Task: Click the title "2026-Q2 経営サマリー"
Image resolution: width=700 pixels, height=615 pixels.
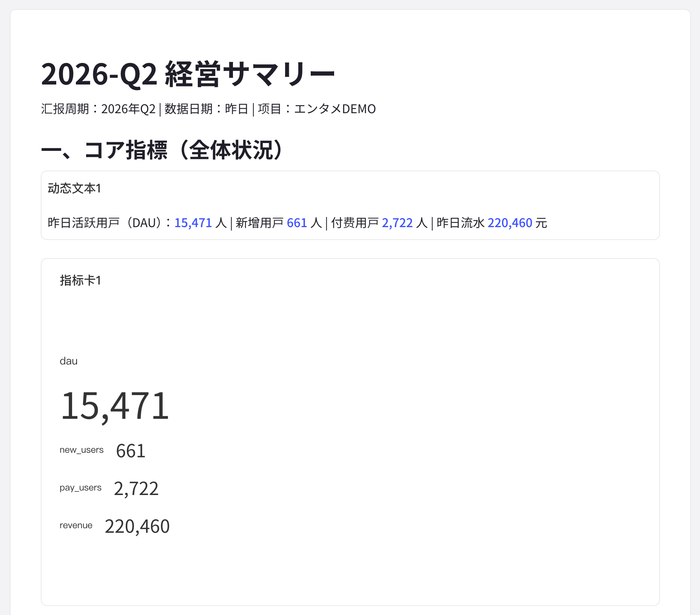Action: click(x=188, y=74)
